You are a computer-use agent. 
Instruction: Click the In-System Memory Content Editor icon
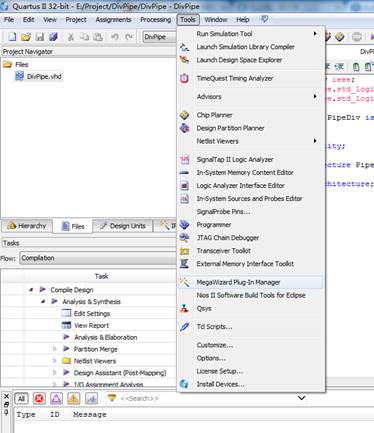click(184, 173)
